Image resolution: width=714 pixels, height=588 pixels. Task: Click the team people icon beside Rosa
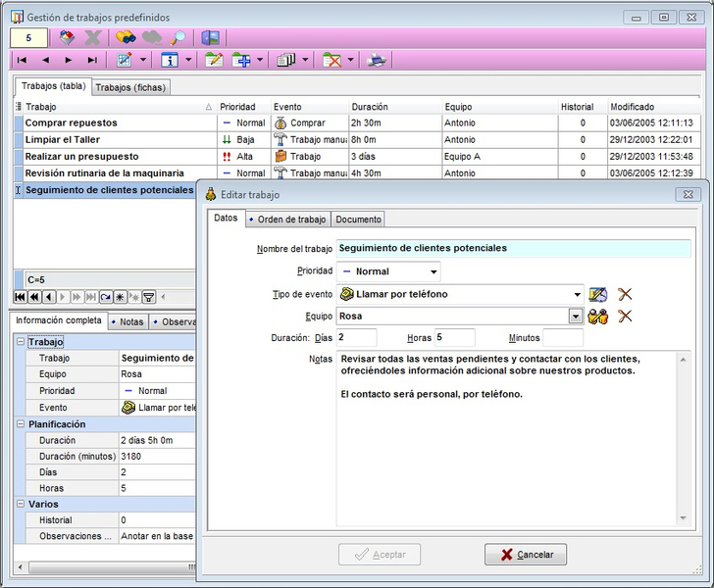click(598, 316)
